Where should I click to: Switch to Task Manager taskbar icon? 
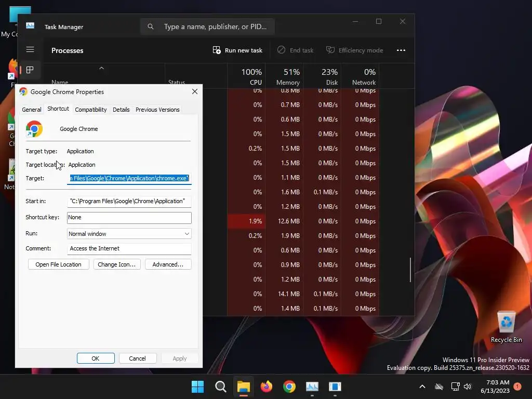pyautogui.click(x=312, y=387)
